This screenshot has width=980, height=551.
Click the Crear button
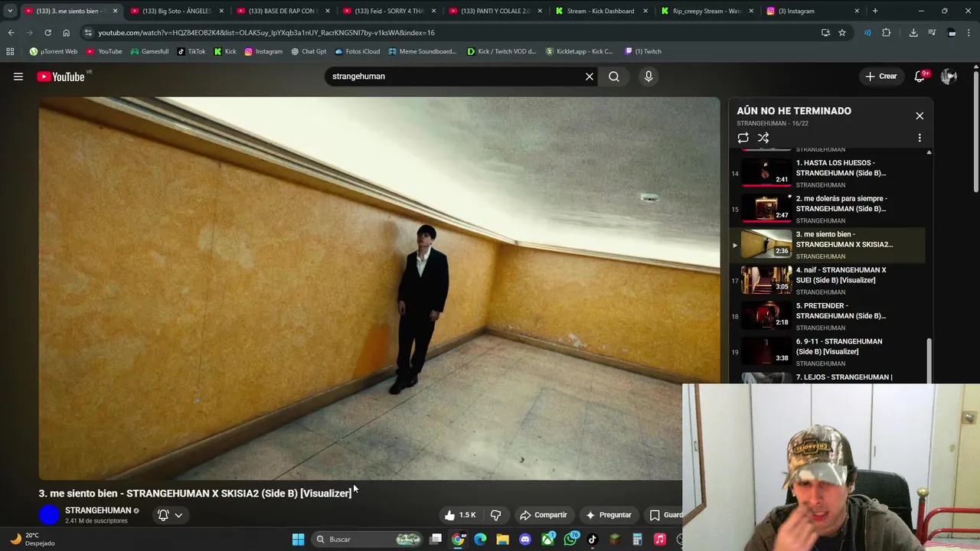tap(881, 77)
